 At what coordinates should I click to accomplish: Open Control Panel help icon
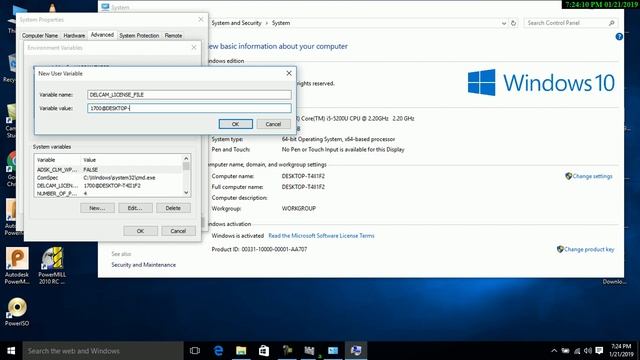(x=619, y=37)
